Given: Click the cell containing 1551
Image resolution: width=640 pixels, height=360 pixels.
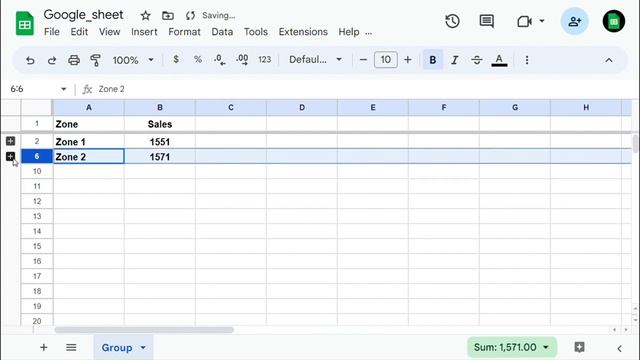Looking at the screenshot, I should (160, 142).
